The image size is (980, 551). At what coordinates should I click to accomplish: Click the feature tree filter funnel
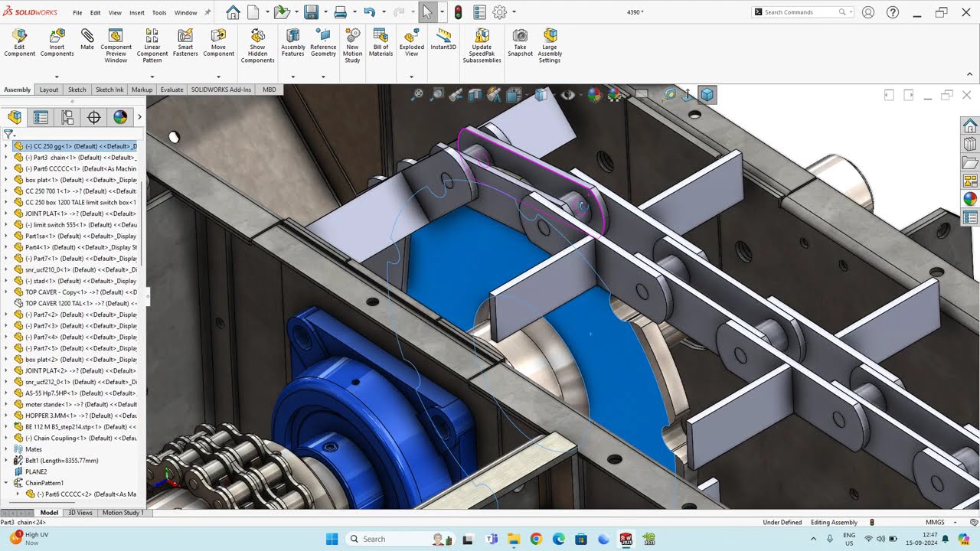(8, 134)
